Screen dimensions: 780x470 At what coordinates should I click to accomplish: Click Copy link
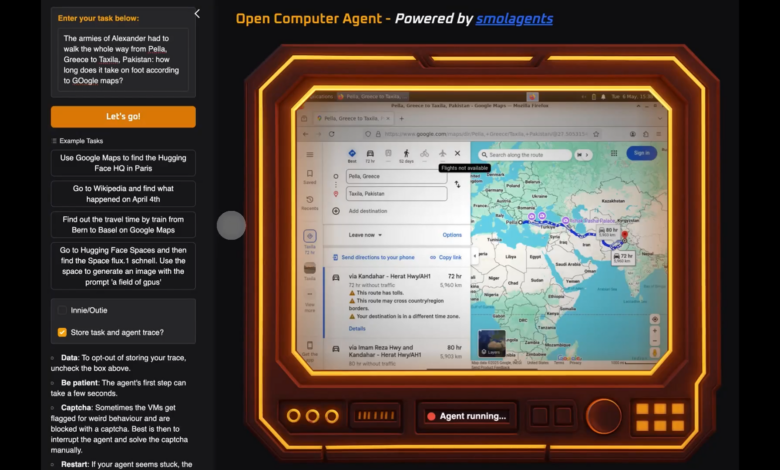pos(446,257)
